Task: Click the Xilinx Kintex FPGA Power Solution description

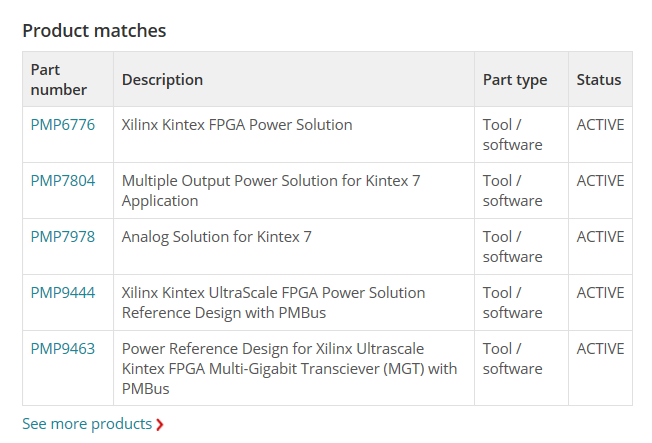Action: pos(237,125)
